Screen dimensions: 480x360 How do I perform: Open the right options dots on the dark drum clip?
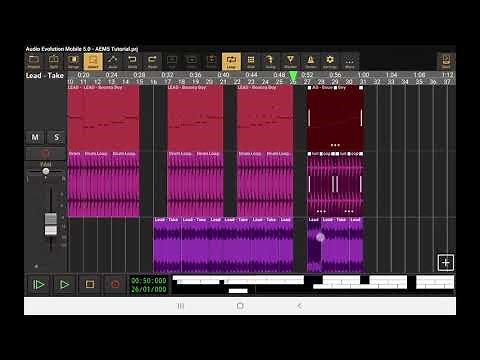point(349,211)
